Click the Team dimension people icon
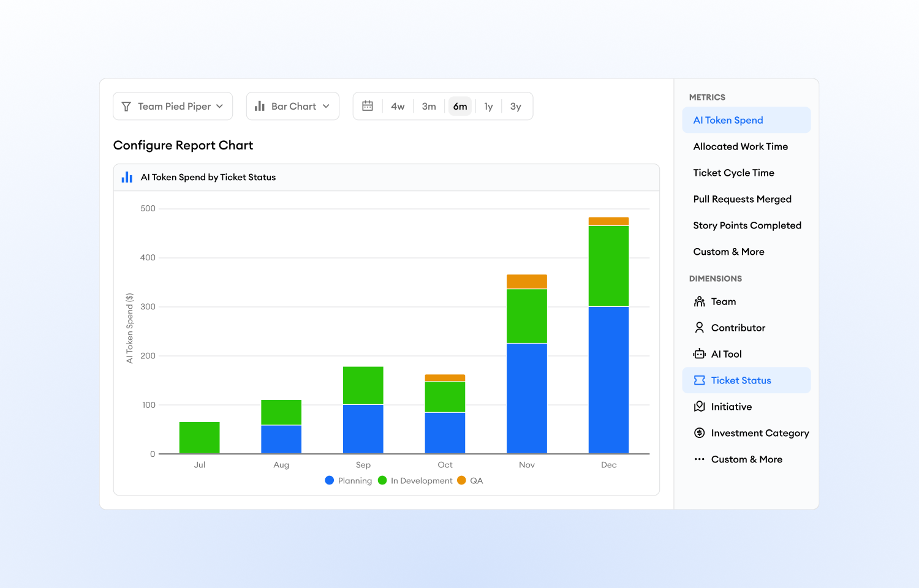 tap(700, 301)
